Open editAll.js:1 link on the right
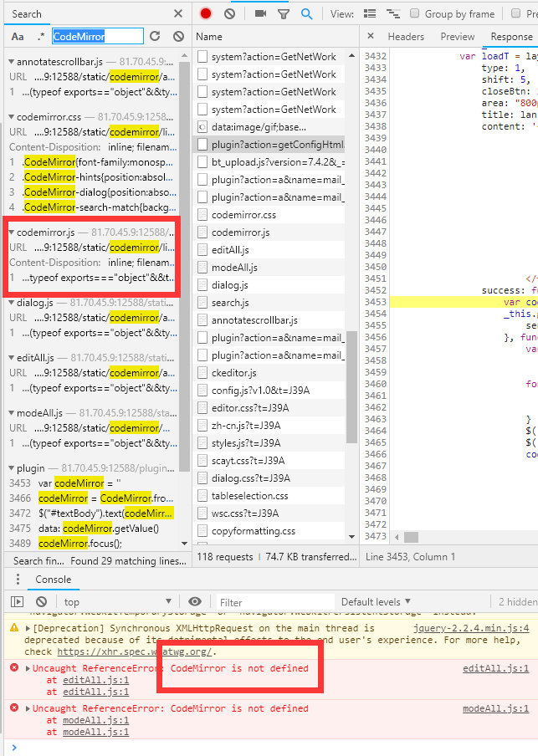Viewport: 538px width, 756px height. click(x=495, y=668)
